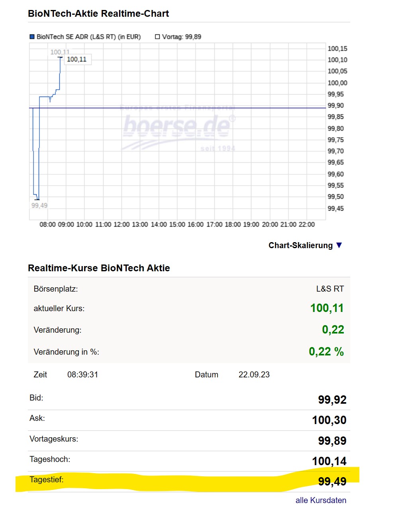
Task: Click the 'Veränderung:' label
Action: 57,330
